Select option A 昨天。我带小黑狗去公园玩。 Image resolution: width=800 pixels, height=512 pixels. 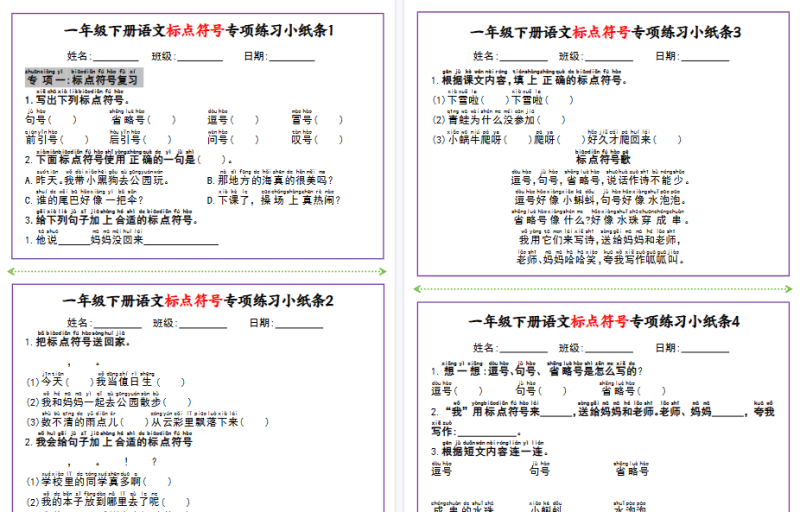(x=97, y=180)
